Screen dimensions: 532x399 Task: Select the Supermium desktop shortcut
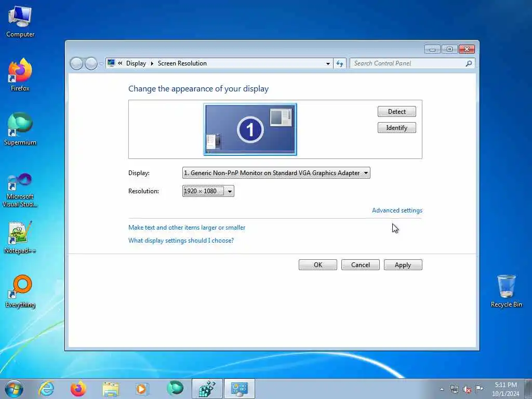coord(20,129)
